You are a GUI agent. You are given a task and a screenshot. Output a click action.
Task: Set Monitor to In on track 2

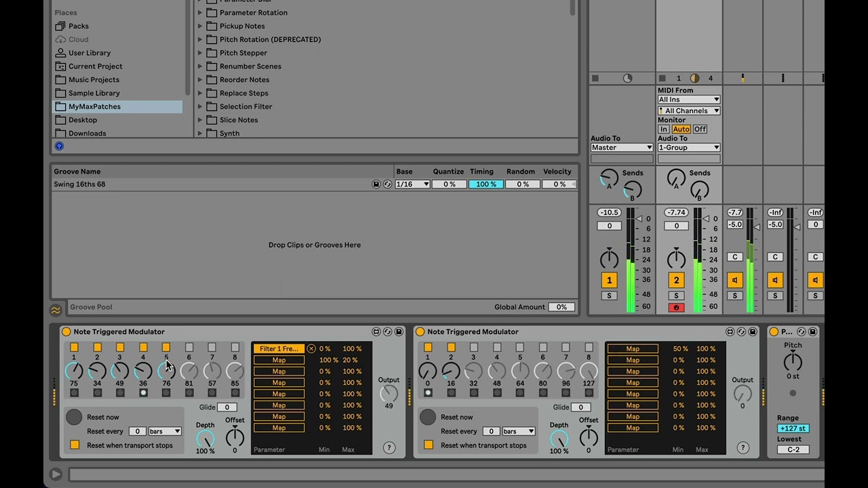click(x=664, y=129)
